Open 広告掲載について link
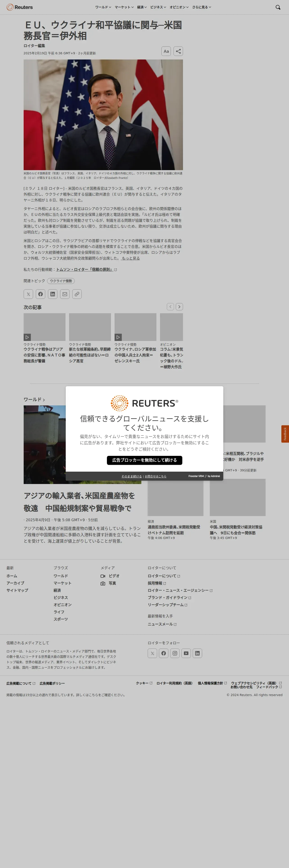289x868 pixels. [x=21, y=683]
